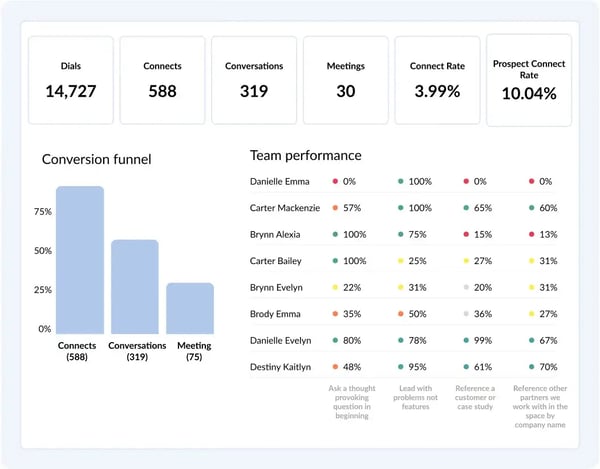Select the Brynn Alexia row name
This screenshot has width=600, height=469.
click(x=275, y=234)
